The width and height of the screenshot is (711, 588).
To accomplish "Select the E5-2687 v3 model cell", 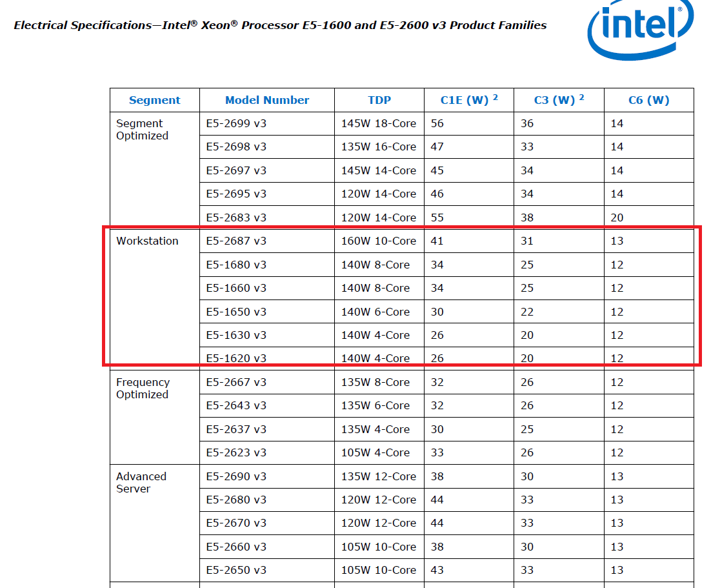I will (267, 241).
